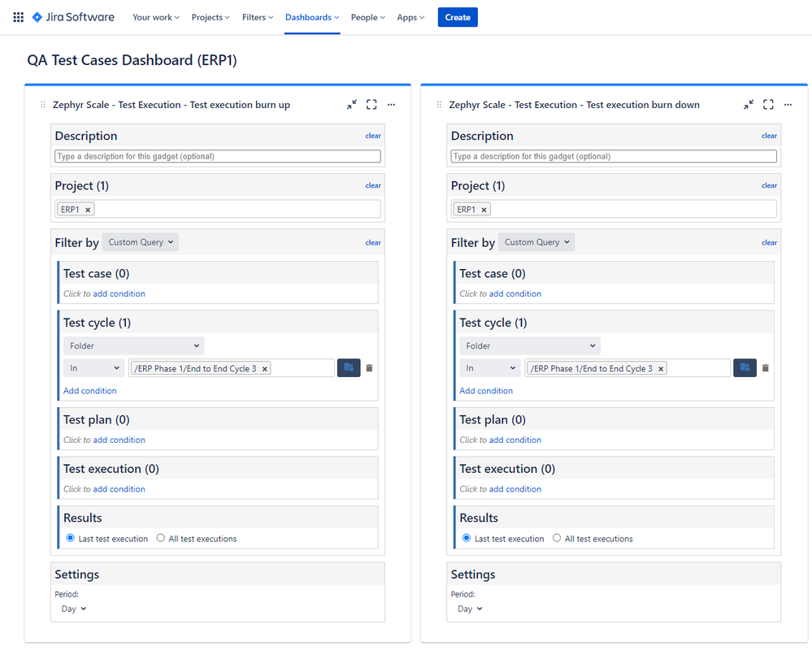
Task: Click add condition under Test plan, burn up
Action: [x=119, y=440]
